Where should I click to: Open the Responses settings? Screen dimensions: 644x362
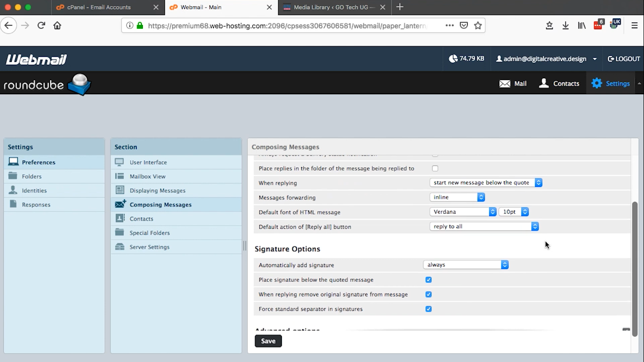click(x=54, y=205)
